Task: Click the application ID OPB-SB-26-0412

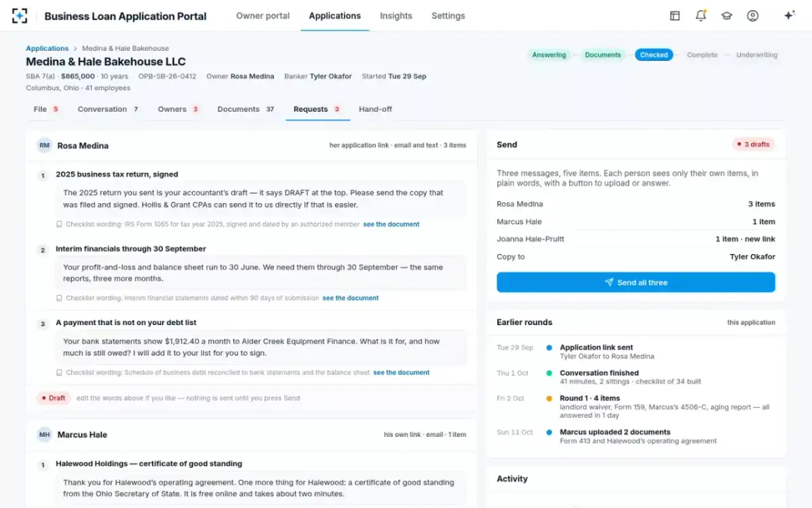Action: tap(167, 77)
